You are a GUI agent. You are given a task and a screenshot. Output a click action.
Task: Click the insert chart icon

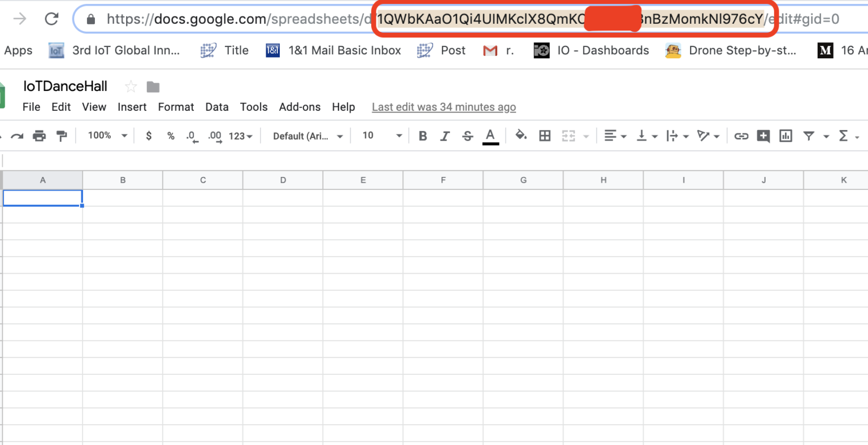785,136
